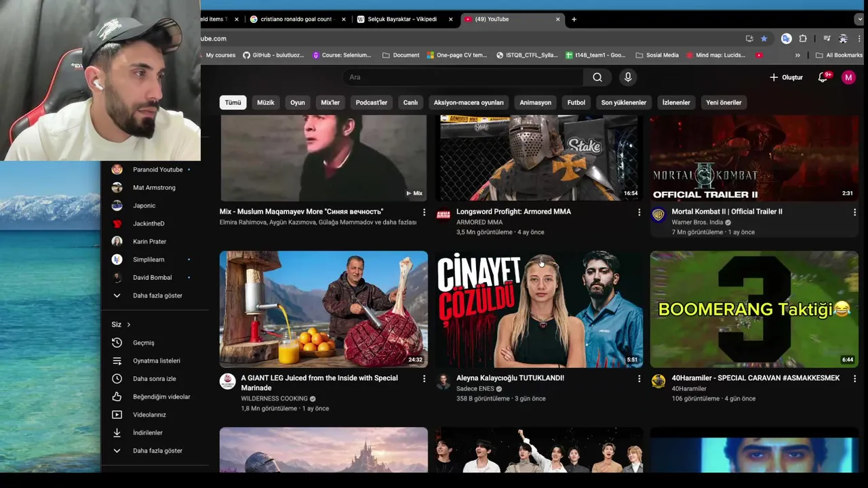Open the ARMORED MMA channel name
Image resolution: width=868 pixels, height=488 pixels.
[479, 222]
